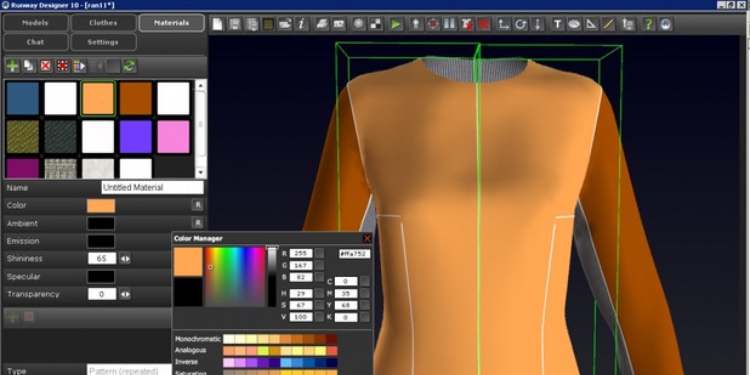Select the purple-blue material thumbnail
This screenshot has height=375, width=750.
click(x=135, y=137)
